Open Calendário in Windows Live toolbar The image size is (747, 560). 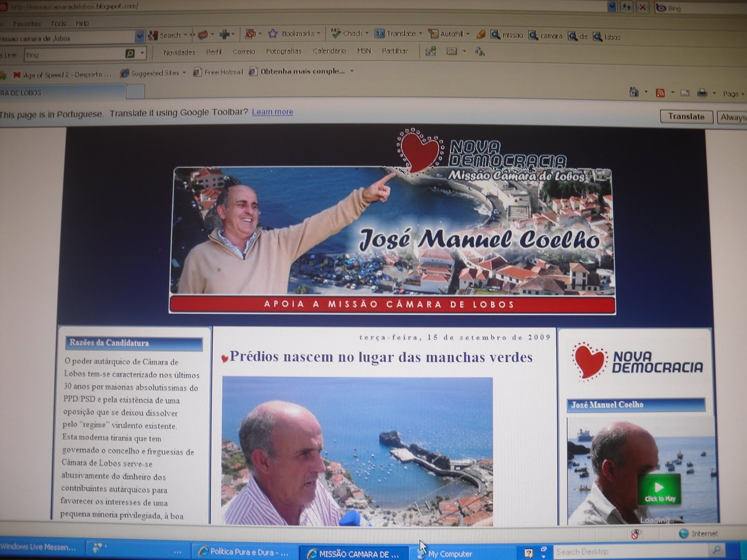(x=329, y=50)
